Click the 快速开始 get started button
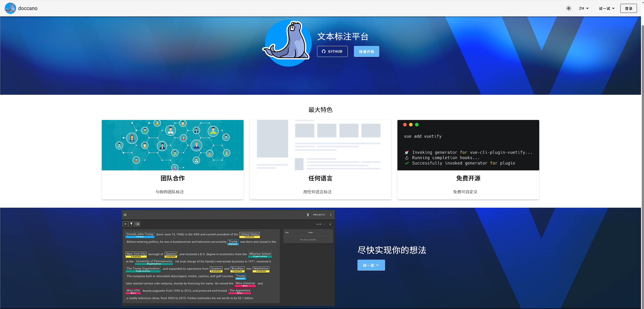The width and height of the screenshot is (644, 309). point(366,51)
